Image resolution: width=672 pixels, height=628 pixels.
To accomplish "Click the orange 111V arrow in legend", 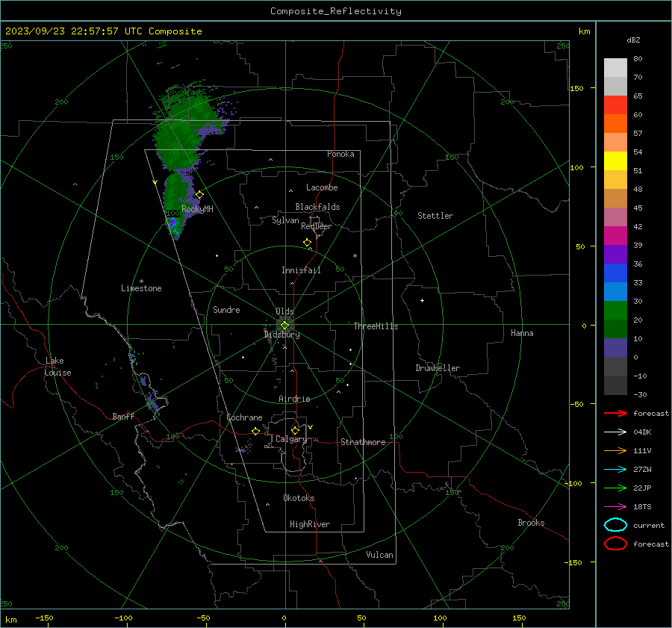I will click(x=615, y=450).
